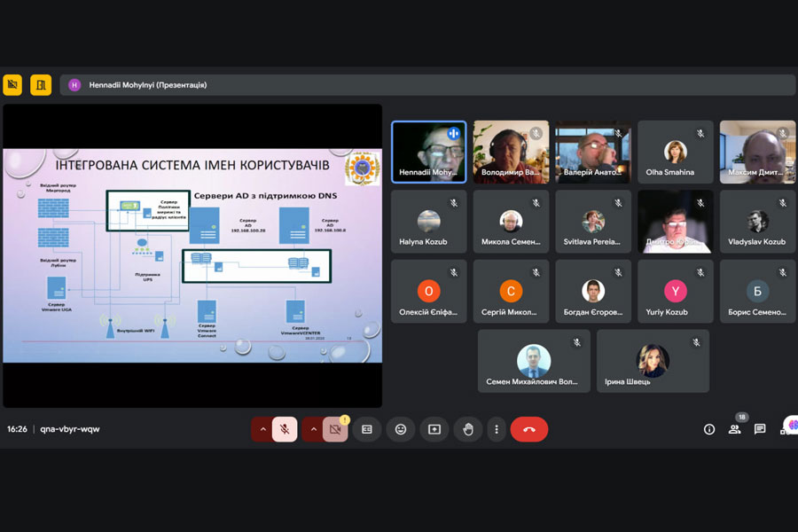The width and height of the screenshot is (798, 532).
Task: Click muted mic icon on Сергій Микол... tile
Action: [536, 273]
